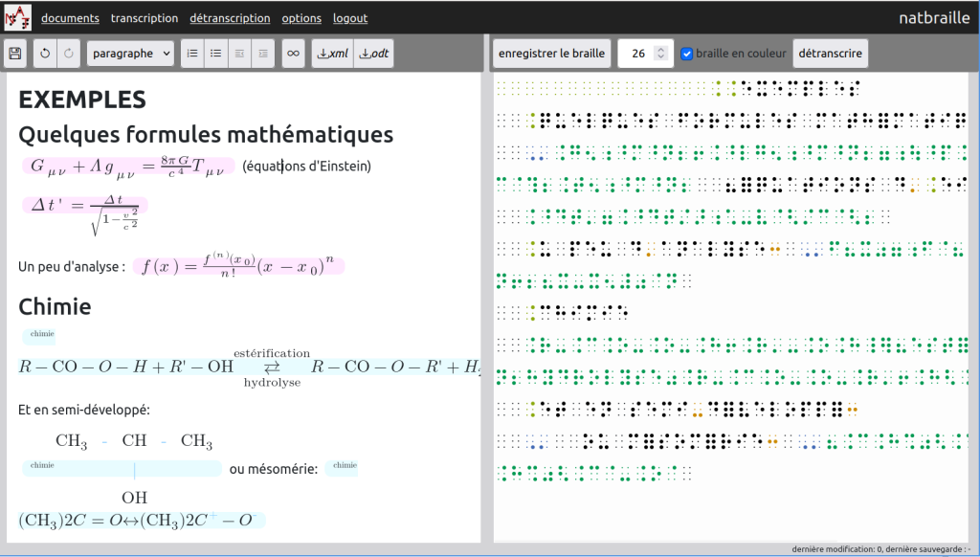Image resolution: width=980 pixels, height=557 pixels.
Task: Click the redo arrow icon
Action: pyautogui.click(x=69, y=54)
